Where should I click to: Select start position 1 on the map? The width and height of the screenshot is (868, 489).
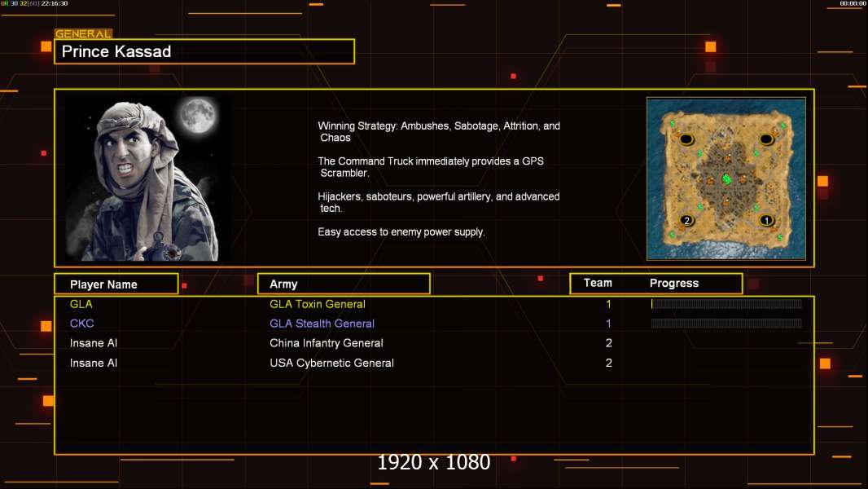tap(767, 220)
